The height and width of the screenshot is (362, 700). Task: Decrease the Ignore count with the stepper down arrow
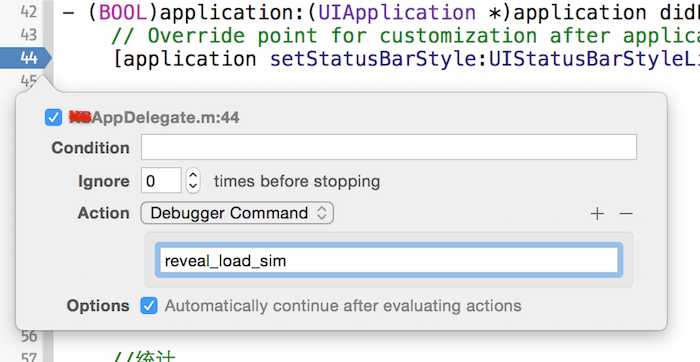tap(193, 187)
